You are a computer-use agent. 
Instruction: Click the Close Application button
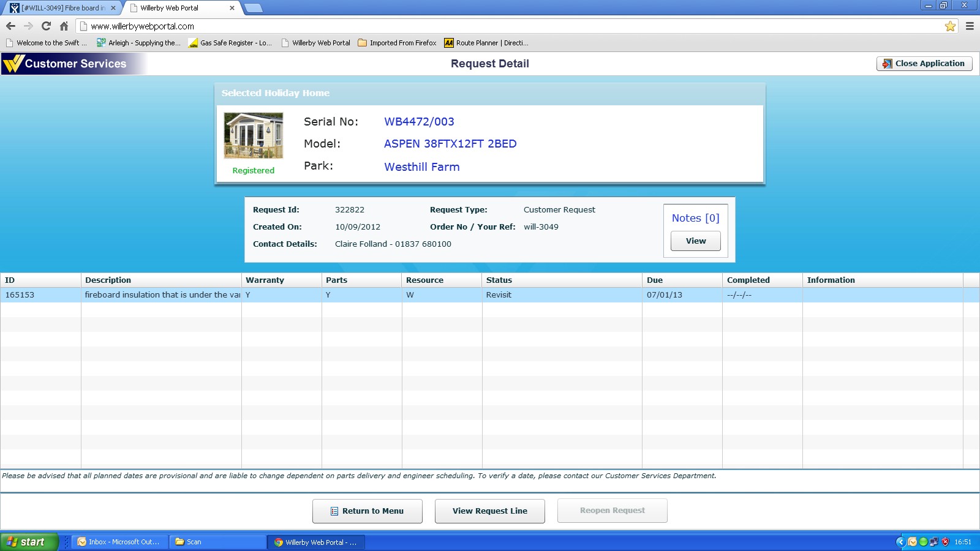pos(924,64)
